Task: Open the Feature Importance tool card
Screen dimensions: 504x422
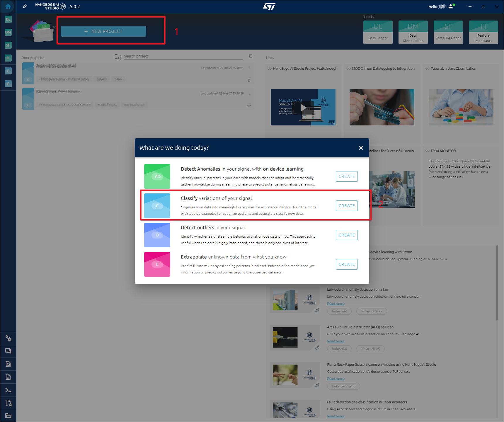Action: tap(483, 32)
